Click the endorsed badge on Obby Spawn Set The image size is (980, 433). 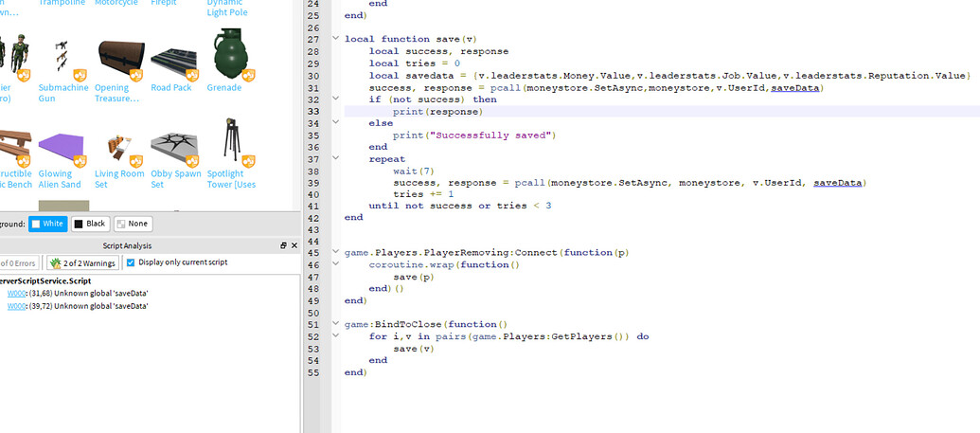192,161
